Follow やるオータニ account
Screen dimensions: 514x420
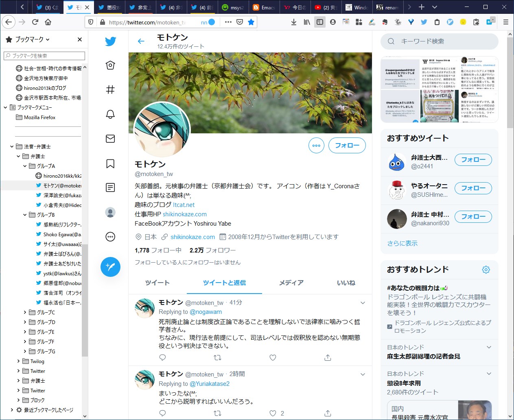point(473,188)
